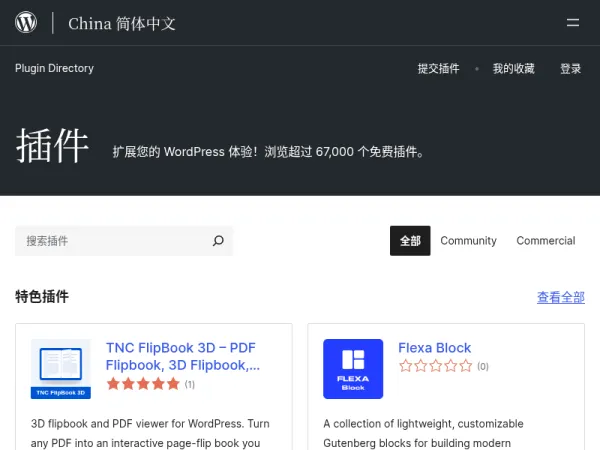Select the 全部 filter tab
The width and height of the screenshot is (600, 450).
[410, 241]
